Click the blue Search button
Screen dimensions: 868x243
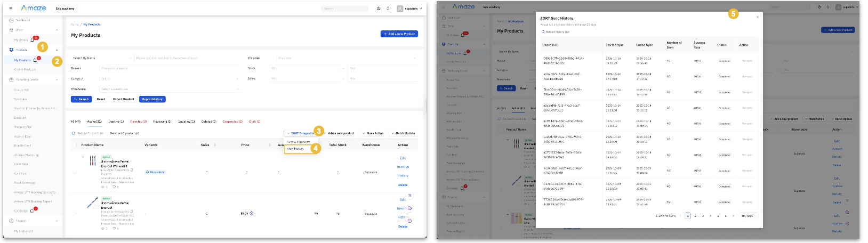click(x=82, y=99)
